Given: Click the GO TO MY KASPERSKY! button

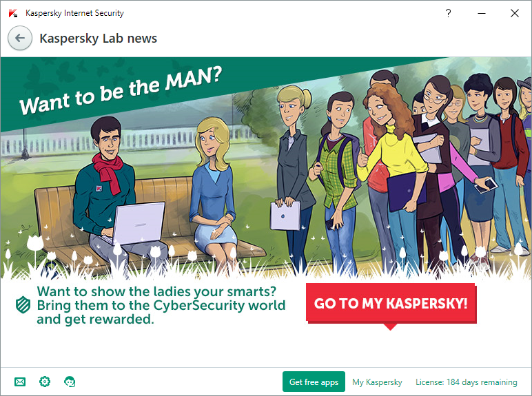Looking at the screenshot, I should [391, 303].
